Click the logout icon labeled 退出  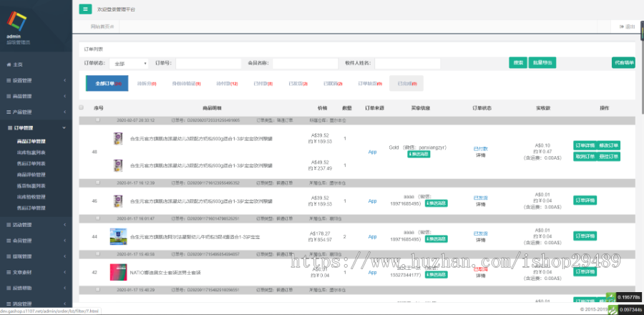(x=622, y=26)
